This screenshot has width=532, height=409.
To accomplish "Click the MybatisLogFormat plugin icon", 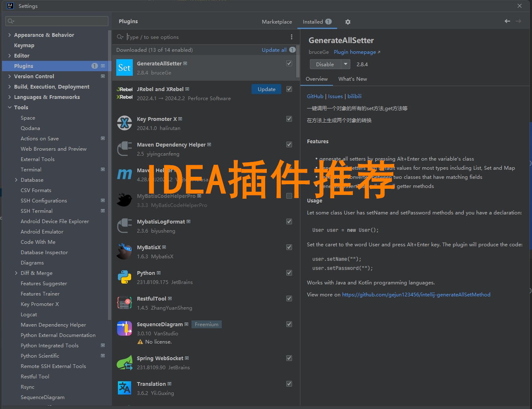I will (x=125, y=226).
